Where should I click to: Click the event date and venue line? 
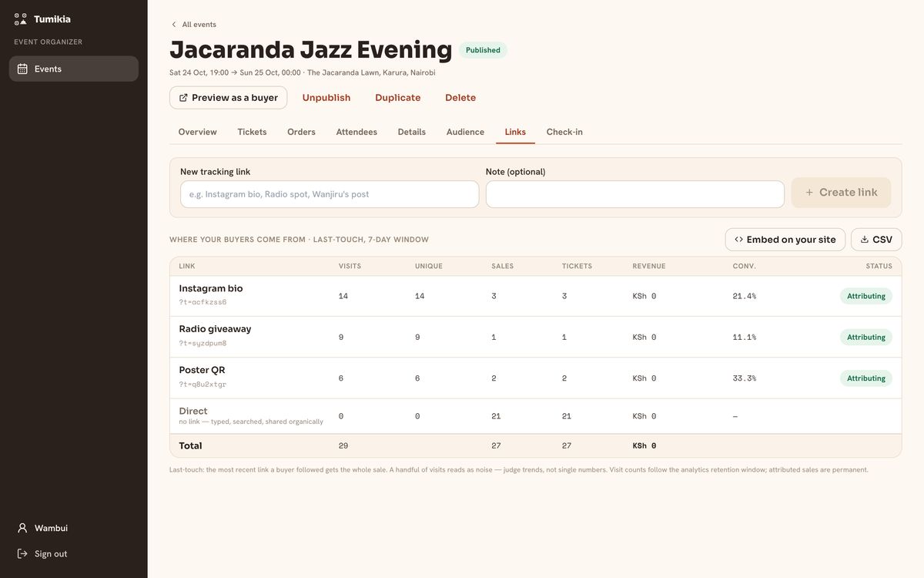click(x=303, y=72)
